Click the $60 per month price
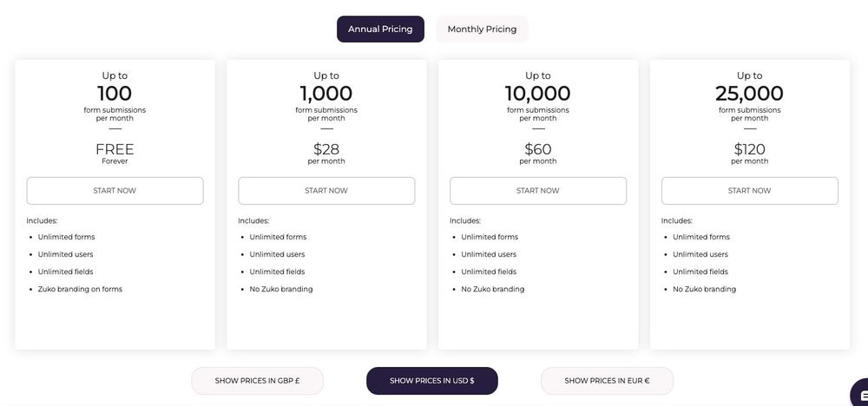This screenshot has height=406, width=868. [x=537, y=153]
